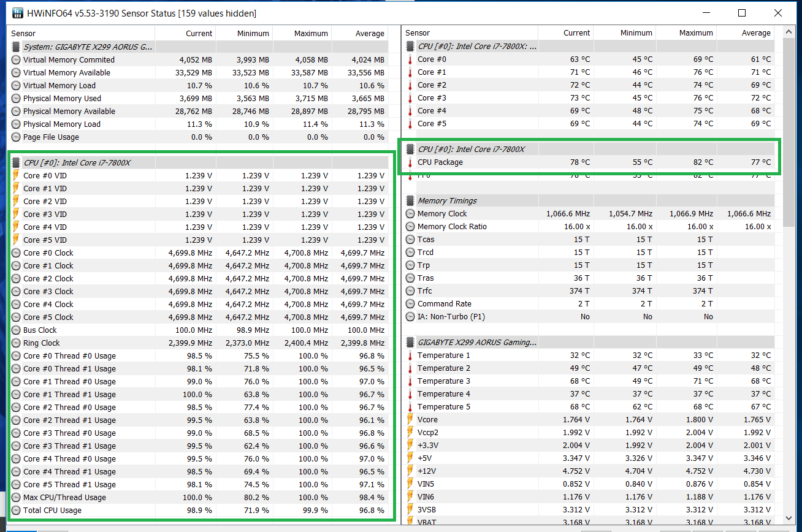Screen dimensions: 802x532
Task: Select the Vccp2 row
Action: tap(589, 432)
